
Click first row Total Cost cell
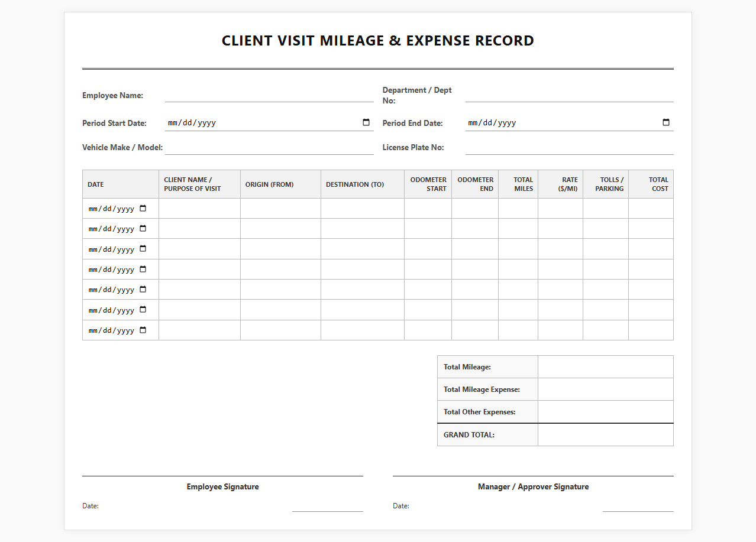click(651, 209)
